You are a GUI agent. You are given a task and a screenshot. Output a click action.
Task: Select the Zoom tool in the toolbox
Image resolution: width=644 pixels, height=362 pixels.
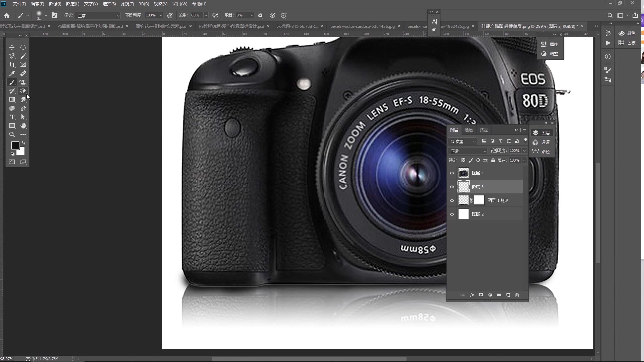point(12,135)
